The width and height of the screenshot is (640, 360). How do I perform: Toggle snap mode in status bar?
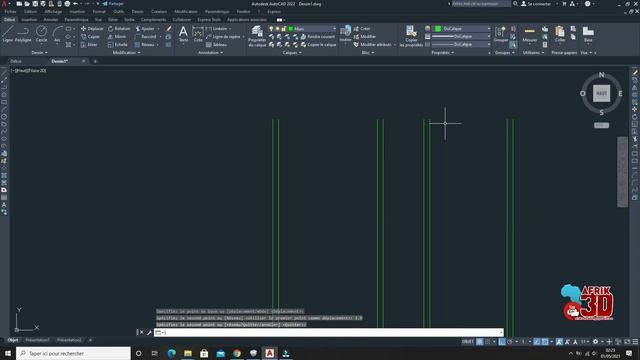point(488,342)
